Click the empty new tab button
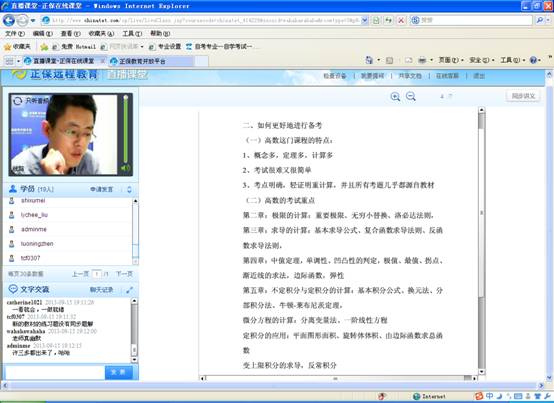 point(201,61)
